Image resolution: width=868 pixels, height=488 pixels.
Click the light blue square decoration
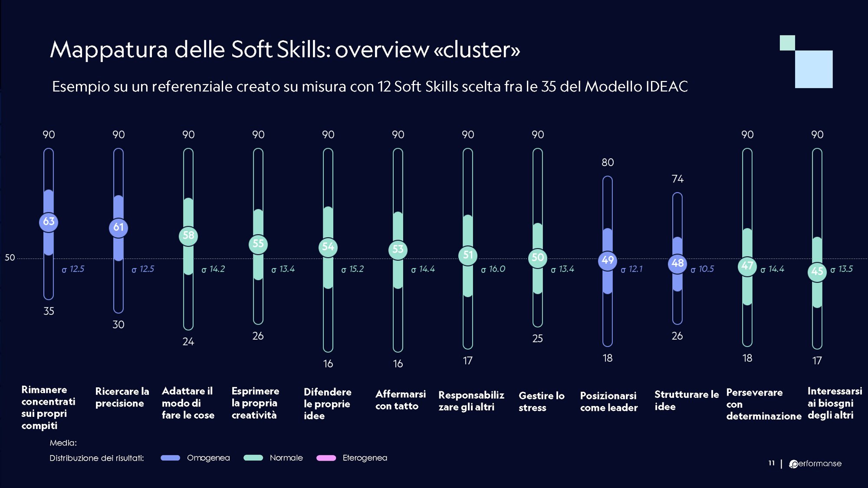(814, 69)
